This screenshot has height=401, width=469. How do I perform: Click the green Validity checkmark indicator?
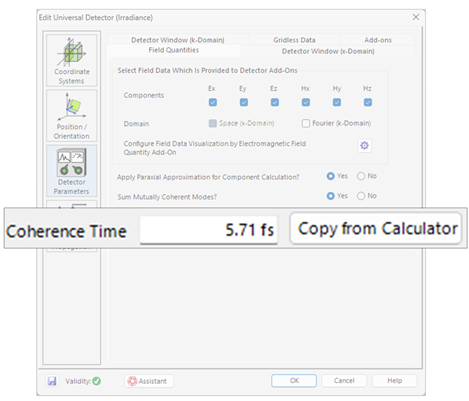[x=97, y=381]
